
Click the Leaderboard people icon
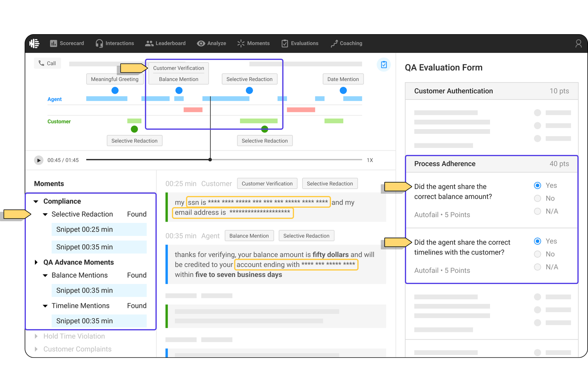(149, 43)
